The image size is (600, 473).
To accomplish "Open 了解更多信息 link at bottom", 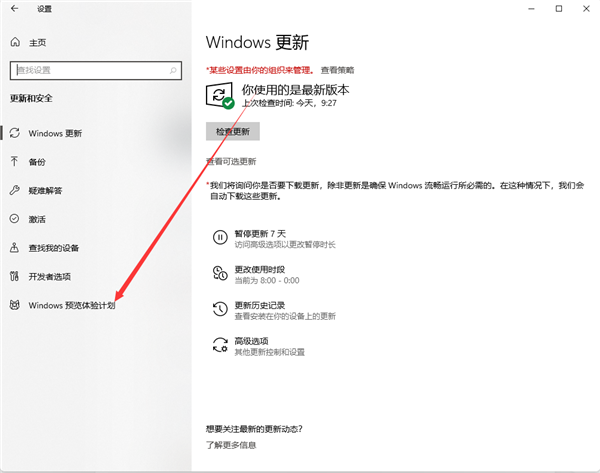I will click(x=231, y=444).
